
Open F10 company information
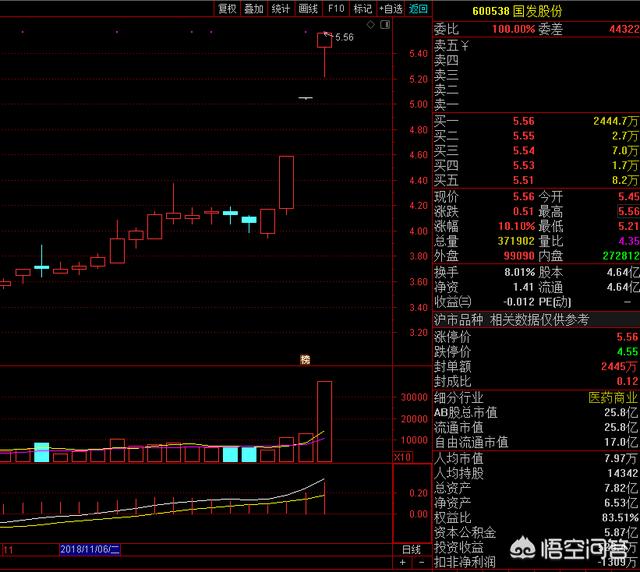coord(335,8)
